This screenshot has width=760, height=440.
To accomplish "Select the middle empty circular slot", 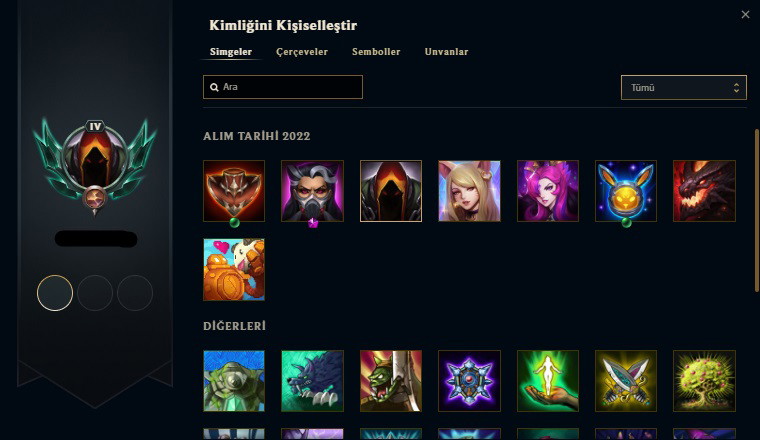I will pyautogui.click(x=95, y=293).
